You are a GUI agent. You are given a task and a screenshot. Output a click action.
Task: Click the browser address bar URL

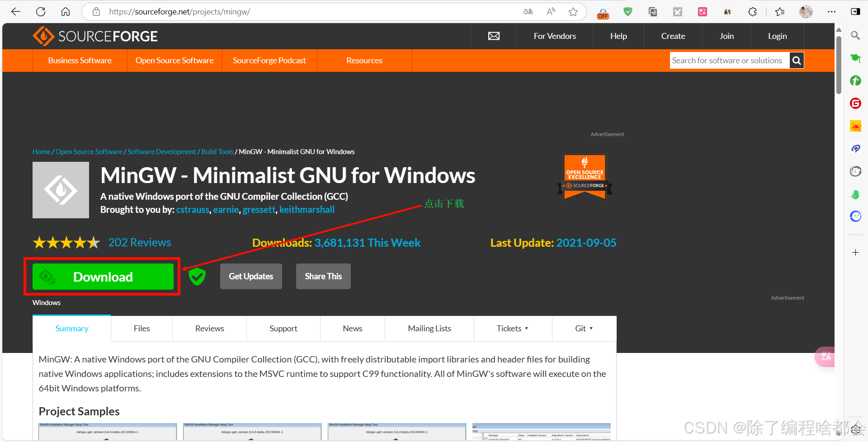click(179, 12)
